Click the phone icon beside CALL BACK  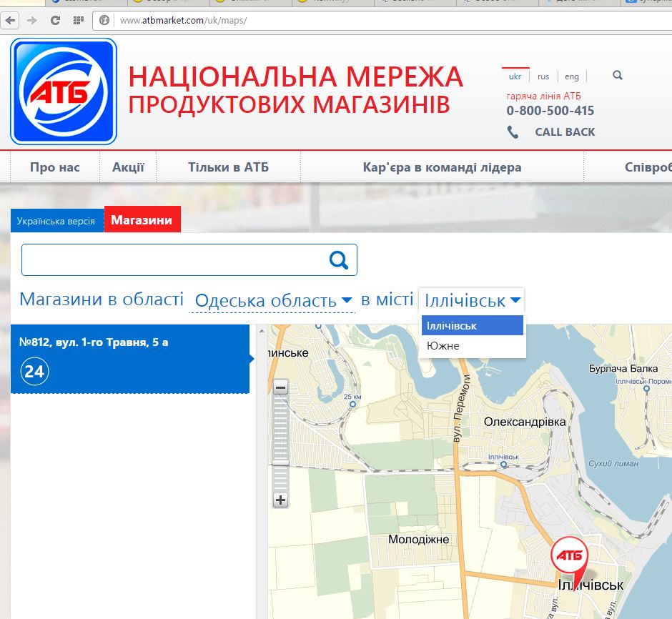point(513,132)
